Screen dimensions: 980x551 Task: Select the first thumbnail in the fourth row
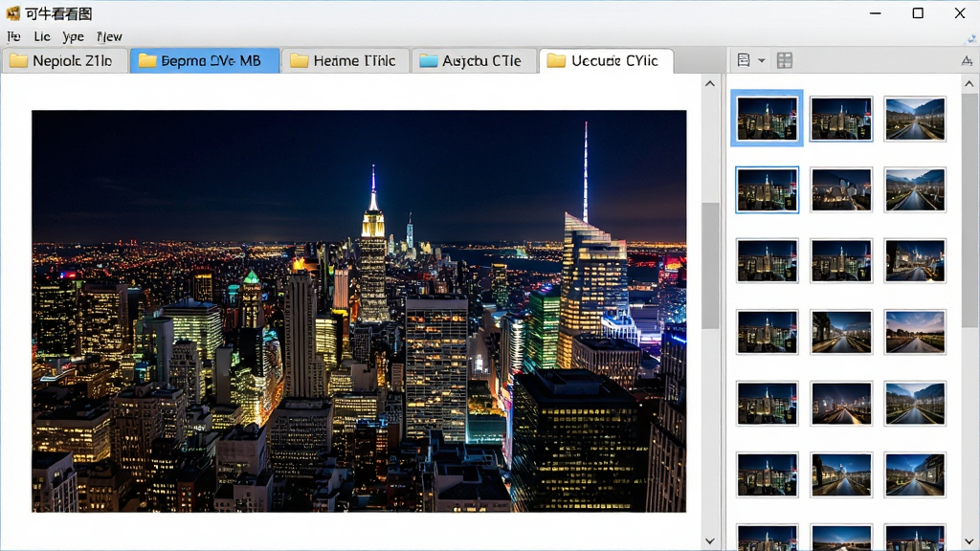(x=767, y=332)
